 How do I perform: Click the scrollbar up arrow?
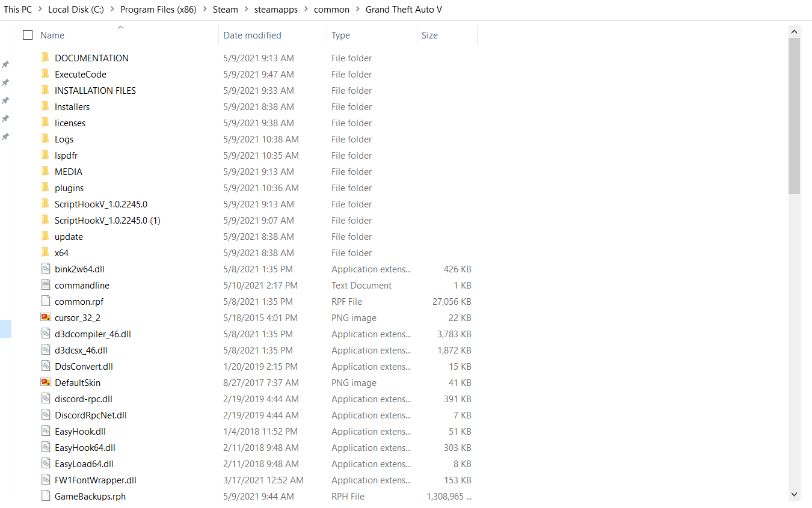[794, 31]
